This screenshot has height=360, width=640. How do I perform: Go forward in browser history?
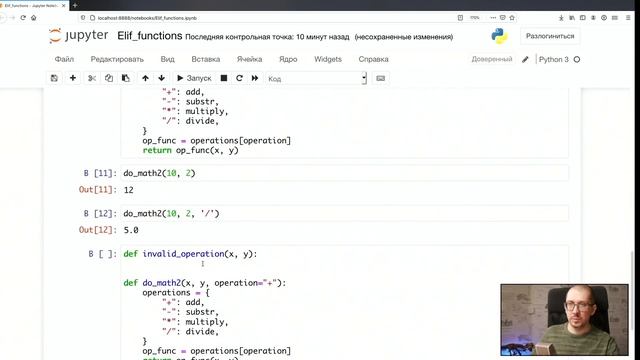click(13, 18)
